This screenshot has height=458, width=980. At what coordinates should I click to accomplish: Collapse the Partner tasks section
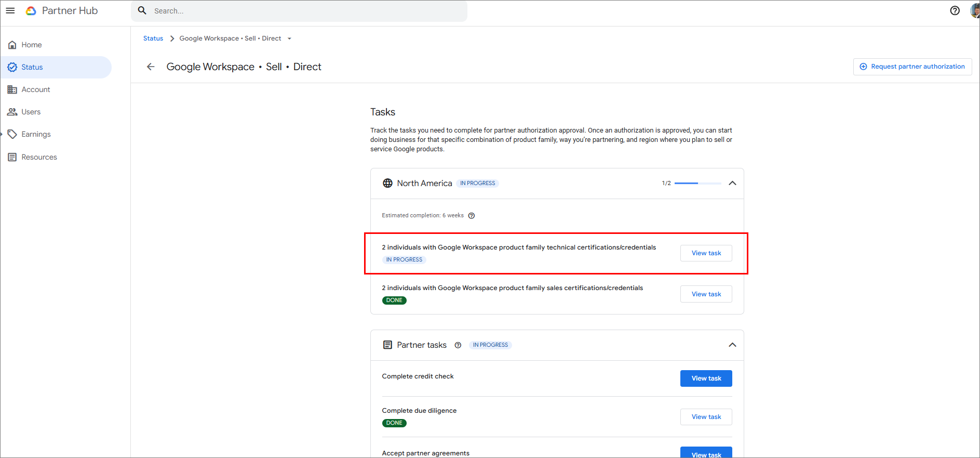pos(732,345)
